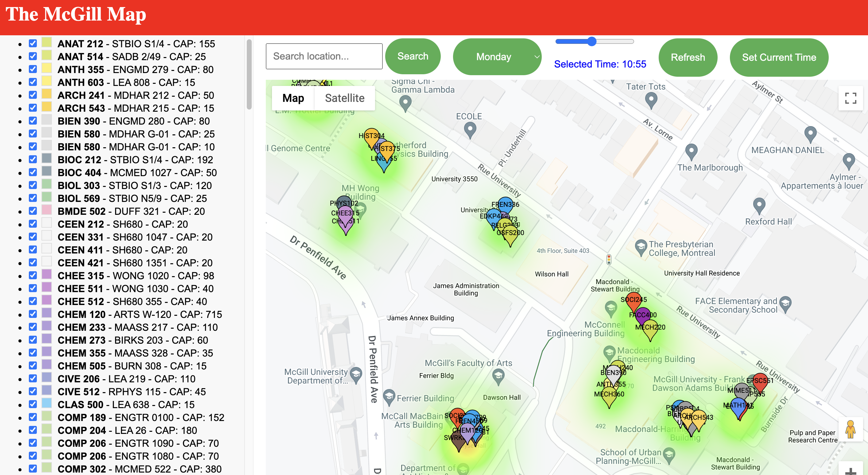The image size is (868, 475).
Task: Select the Map view tab
Action: [x=293, y=98]
